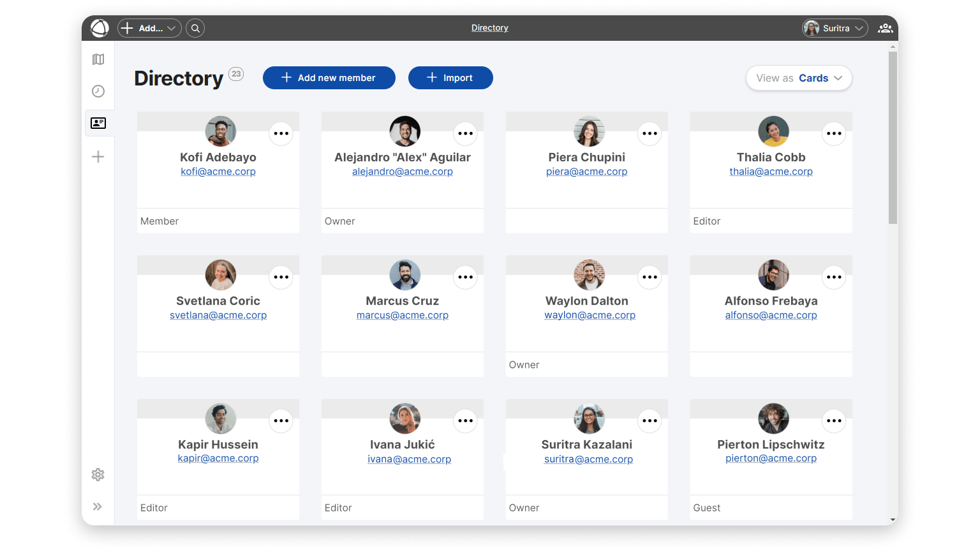The image size is (980, 551).
Task: Click the people group icon top-right
Action: pos(885,28)
